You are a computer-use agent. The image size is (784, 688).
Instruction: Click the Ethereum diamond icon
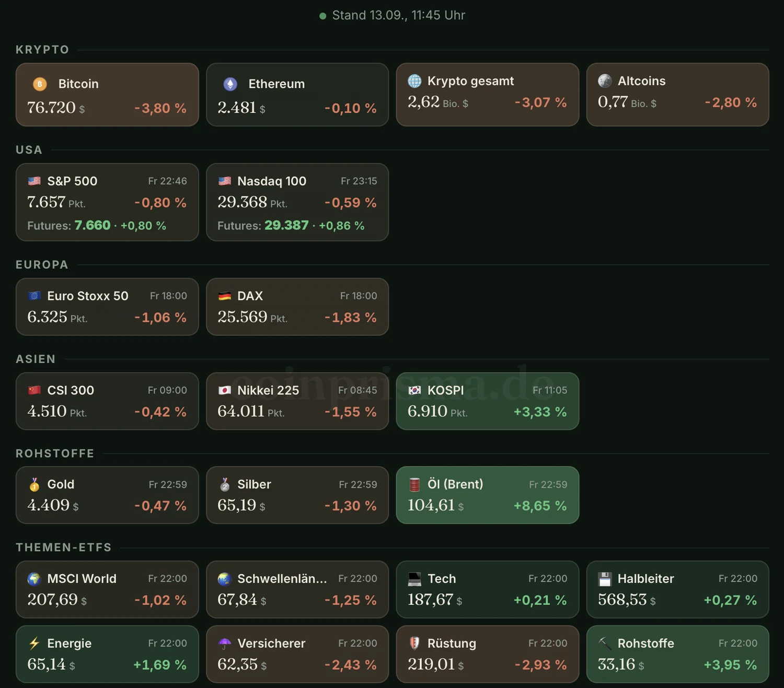pyautogui.click(x=230, y=84)
